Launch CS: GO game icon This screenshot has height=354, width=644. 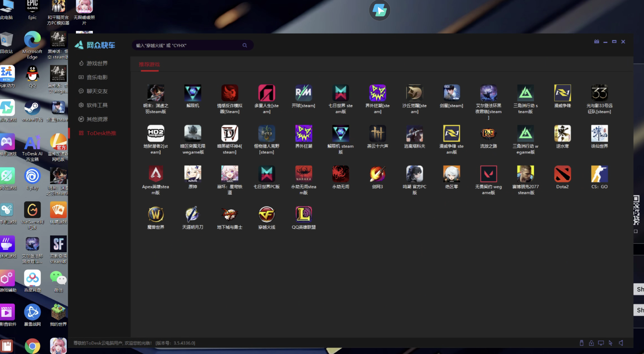point(599,174)
